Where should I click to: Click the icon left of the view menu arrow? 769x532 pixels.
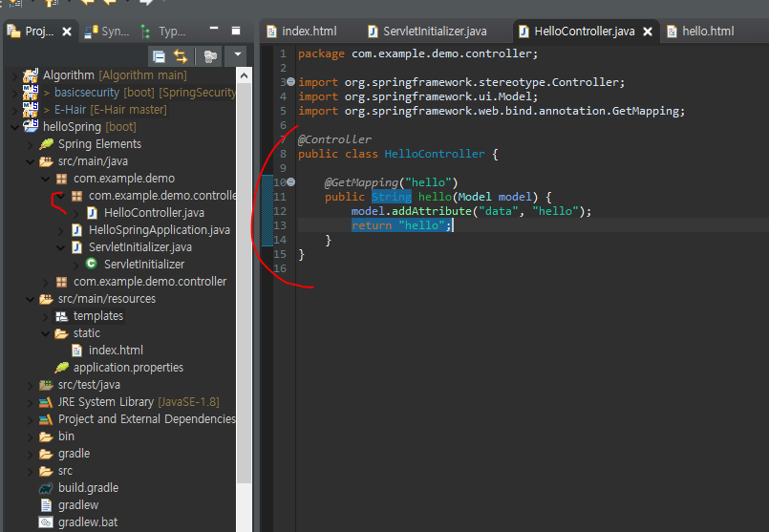pyautogui.click(x=210, y=56)
